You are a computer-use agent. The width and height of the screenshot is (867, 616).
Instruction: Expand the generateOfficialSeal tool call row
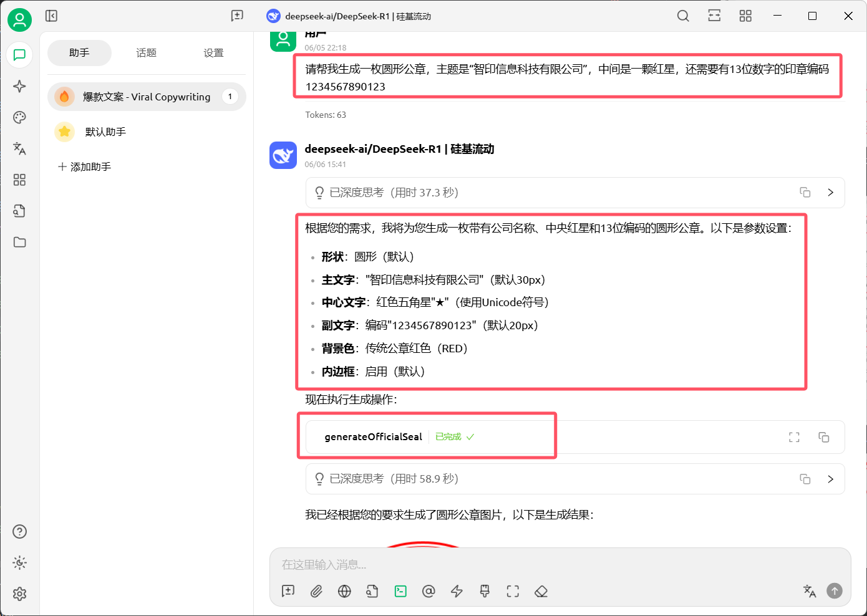(575, 437)
